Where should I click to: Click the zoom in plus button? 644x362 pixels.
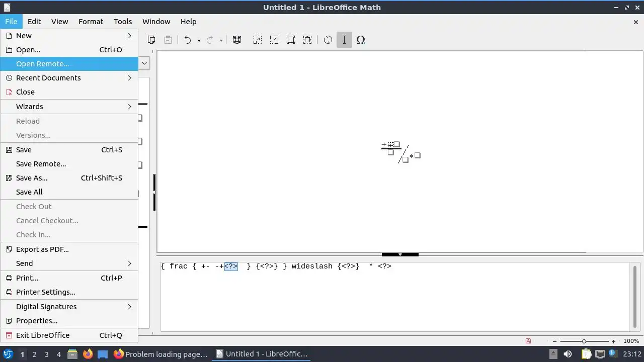click(x=613, y=341)
